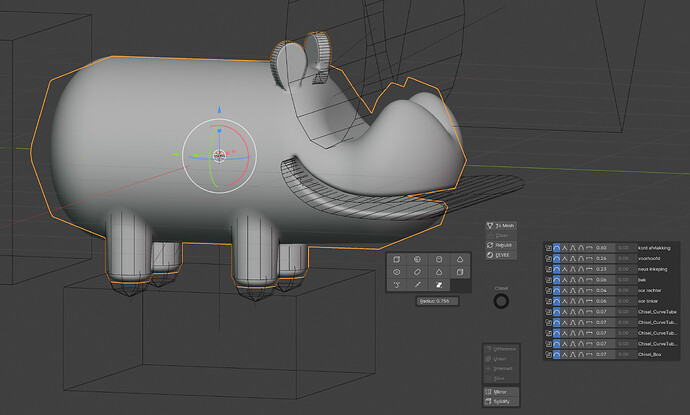Apply the Solidify modifier button
The width and height of the screenshot is (690, 415).
click(x=501, y=401)
